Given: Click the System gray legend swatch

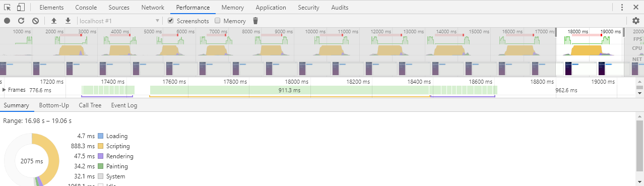Looking at the screenshot, I should tap(100, 176).
